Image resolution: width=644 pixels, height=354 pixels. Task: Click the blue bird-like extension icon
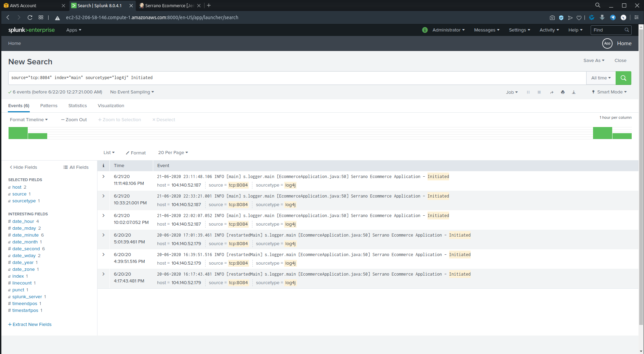[x=592, y=17]
